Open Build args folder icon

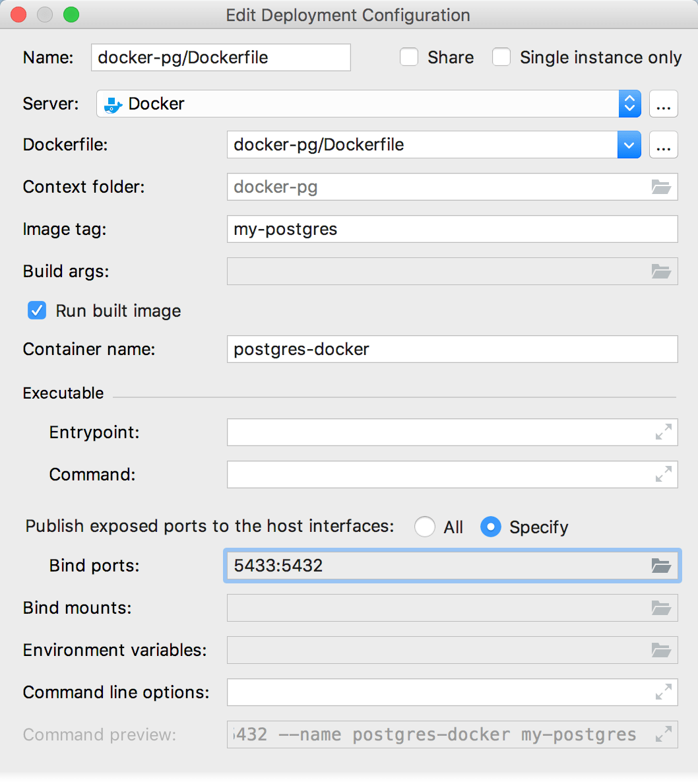[661, 271]
